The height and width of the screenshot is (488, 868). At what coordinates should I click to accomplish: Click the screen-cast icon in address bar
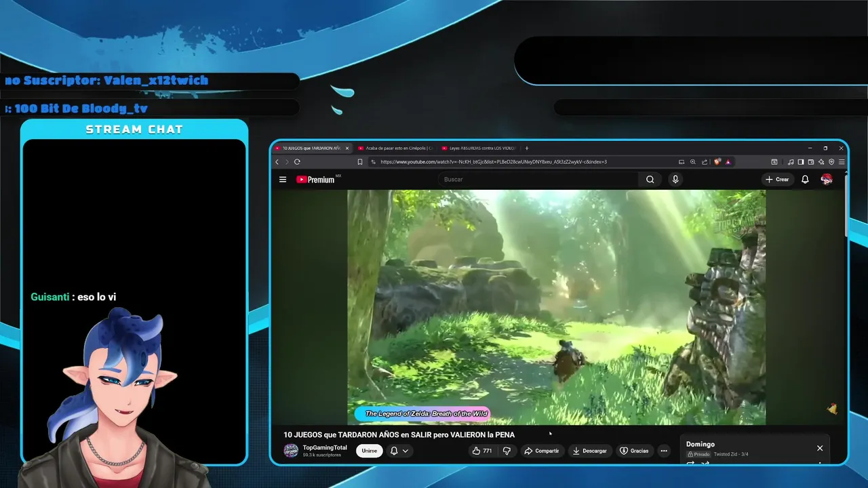[682, 162]
